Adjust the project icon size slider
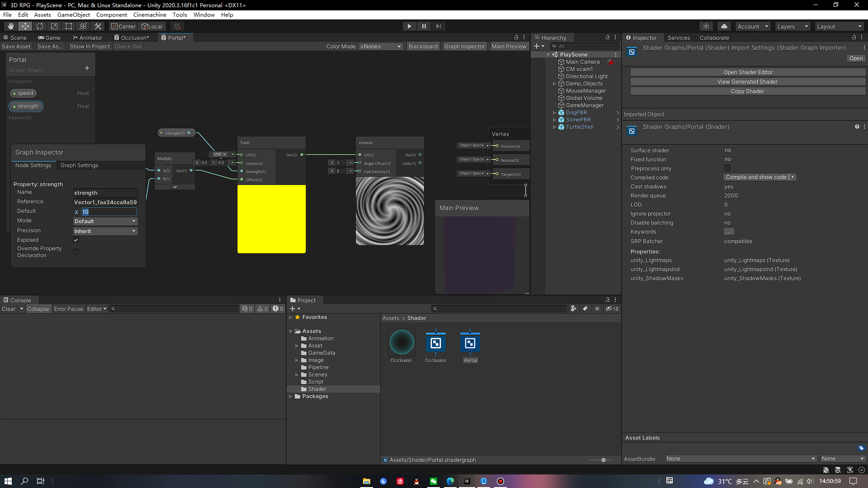The height and width of the screenshot is (488, 868). (603, 460)
